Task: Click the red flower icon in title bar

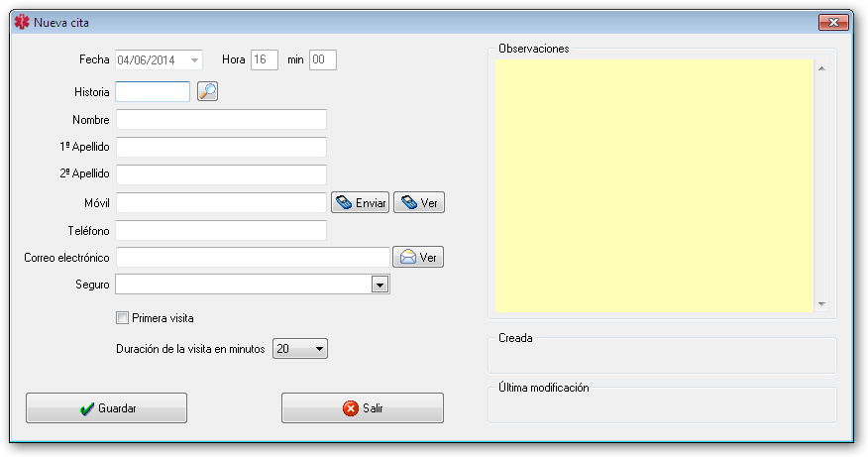Action: [x=22, y=22]
